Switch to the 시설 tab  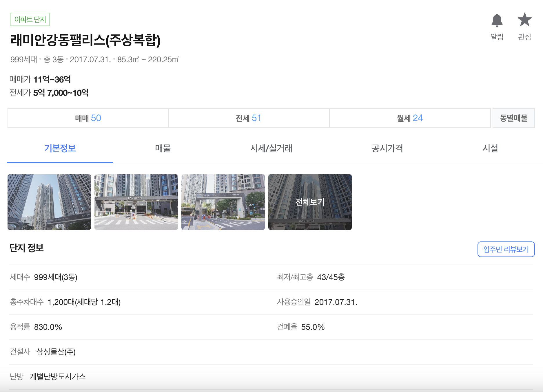pos(490,148)
